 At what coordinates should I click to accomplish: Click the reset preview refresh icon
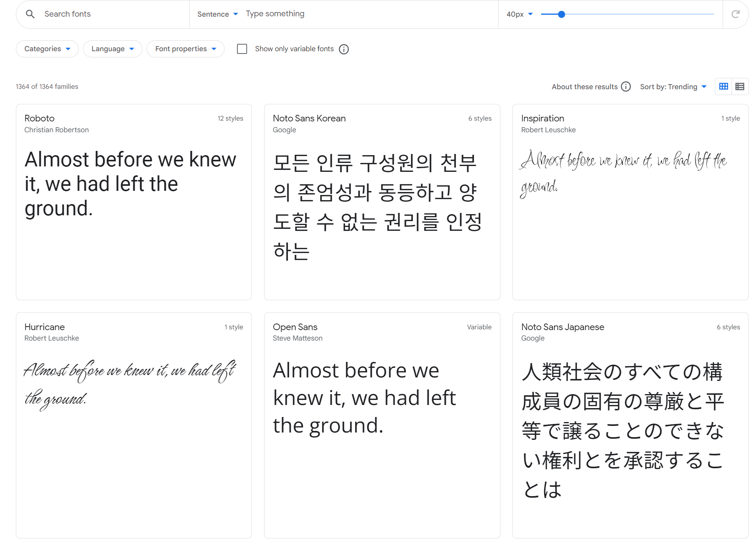click(x=735, y=14)
